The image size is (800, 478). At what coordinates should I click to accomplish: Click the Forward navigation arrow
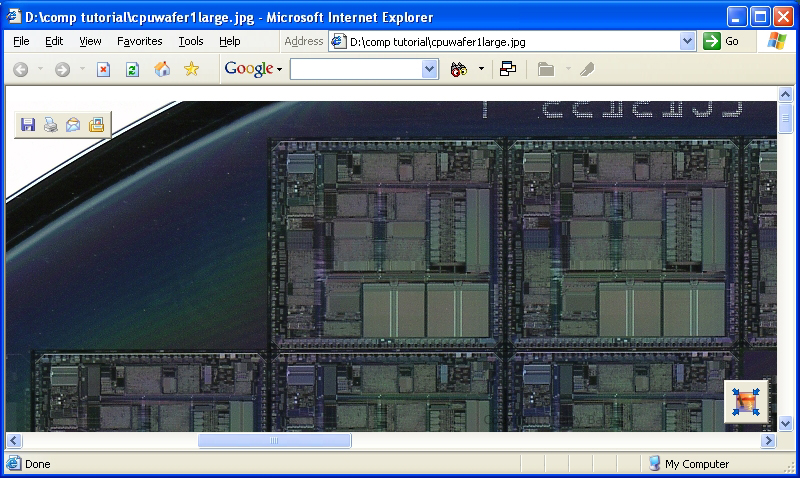tap(62, 69)
